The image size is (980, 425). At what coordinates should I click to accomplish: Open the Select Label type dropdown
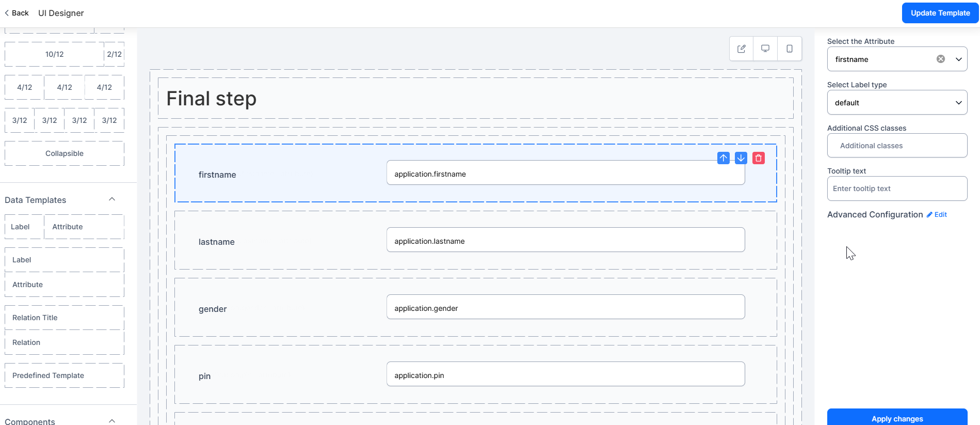tap(897, 102)
